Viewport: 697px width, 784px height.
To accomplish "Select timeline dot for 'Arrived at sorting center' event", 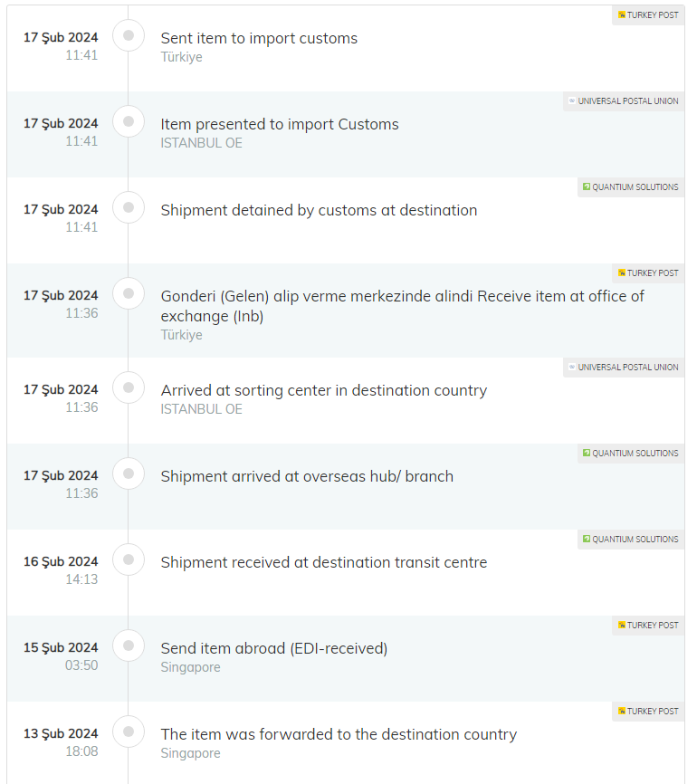I will click(129, 387).
